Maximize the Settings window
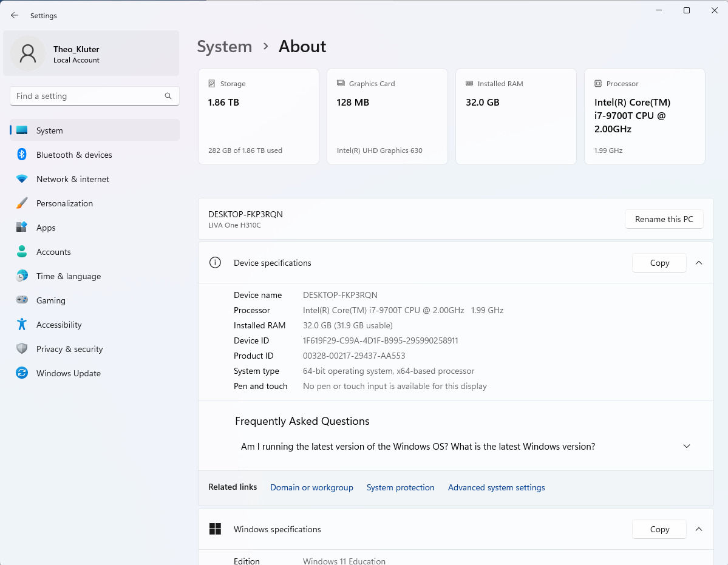The height and width of the screenshot is (565, 728). click(686, 10)
